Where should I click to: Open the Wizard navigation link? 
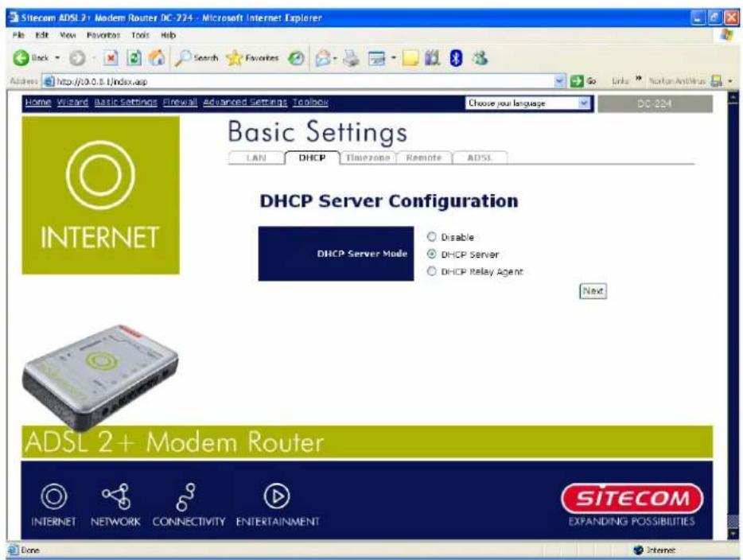click(72, 103)
